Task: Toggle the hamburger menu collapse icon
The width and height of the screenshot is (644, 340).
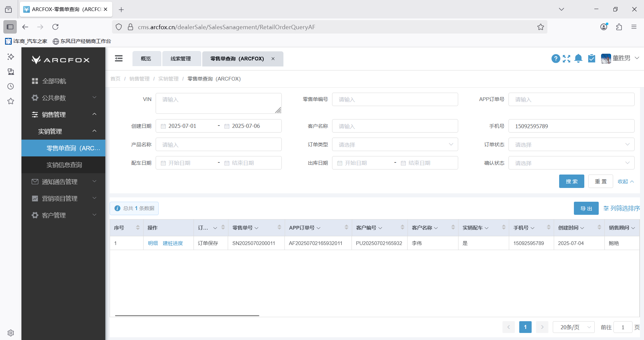Action: click(x=119, y=58)
